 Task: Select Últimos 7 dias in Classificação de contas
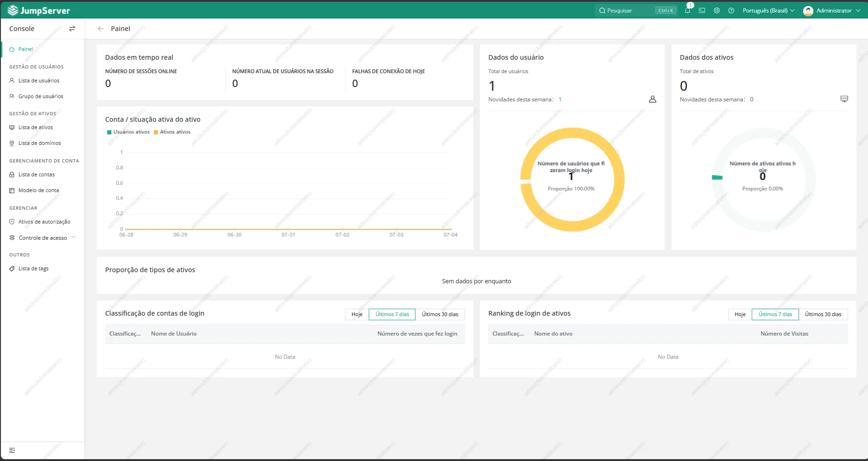[392, 314]
